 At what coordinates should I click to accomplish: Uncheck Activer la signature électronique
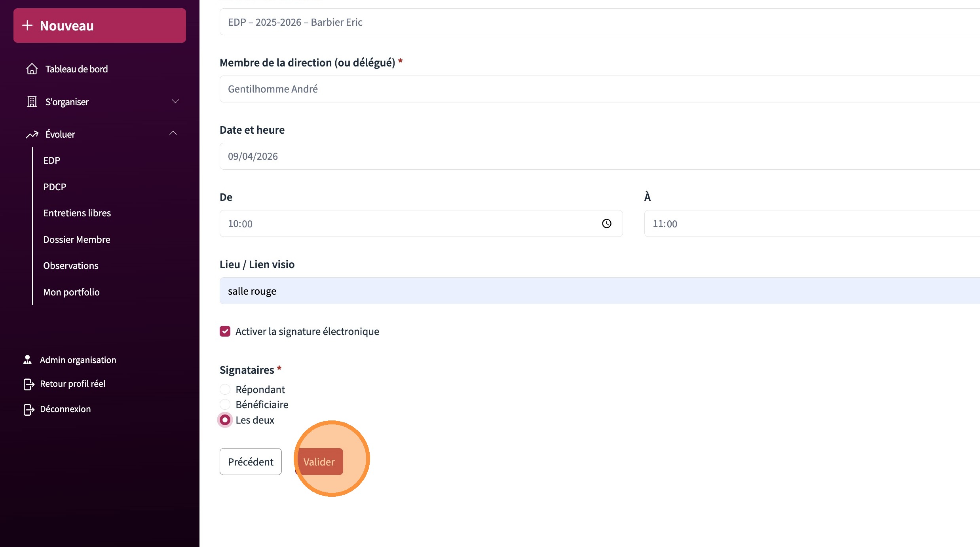click(225, 331)
